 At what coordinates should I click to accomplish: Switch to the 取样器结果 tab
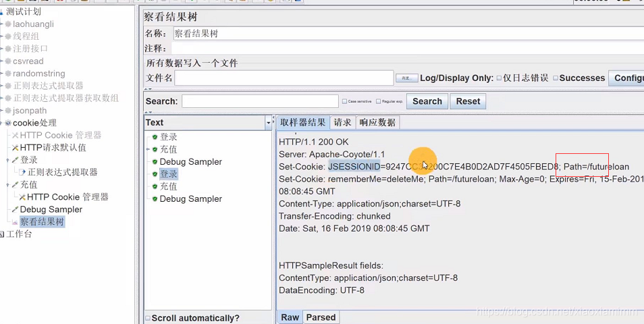tap(302, 122)
